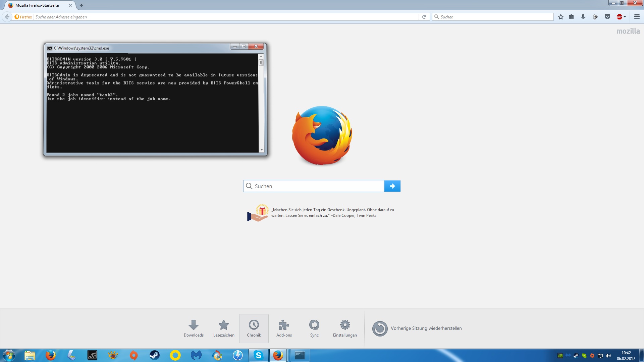This screenshot has width=644, height=362.
Task: Click the bookmark star icon in toolbar
Action: [560, 17]
